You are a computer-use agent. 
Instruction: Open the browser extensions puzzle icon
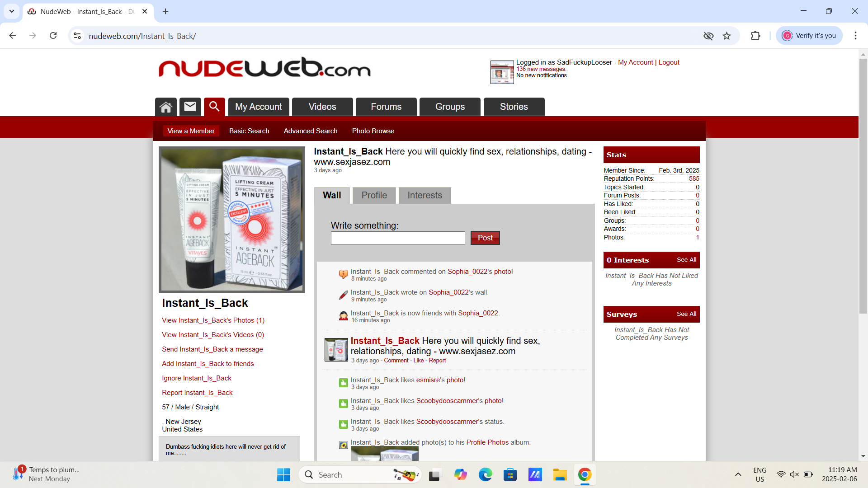tap(755, 36)
